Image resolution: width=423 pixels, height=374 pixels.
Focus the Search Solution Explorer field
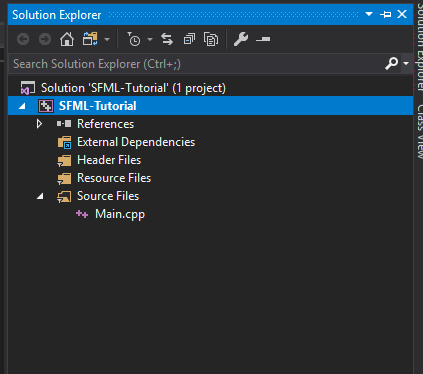197,64
